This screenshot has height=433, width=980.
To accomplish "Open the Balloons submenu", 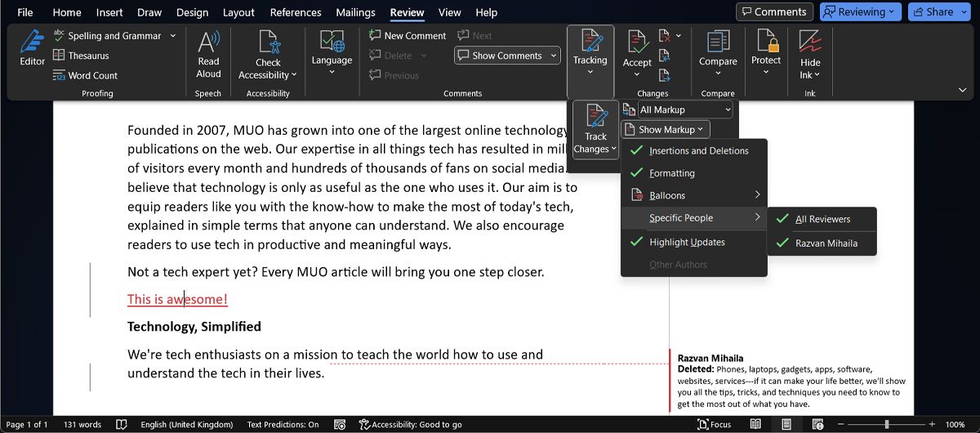I will [694, 195].
